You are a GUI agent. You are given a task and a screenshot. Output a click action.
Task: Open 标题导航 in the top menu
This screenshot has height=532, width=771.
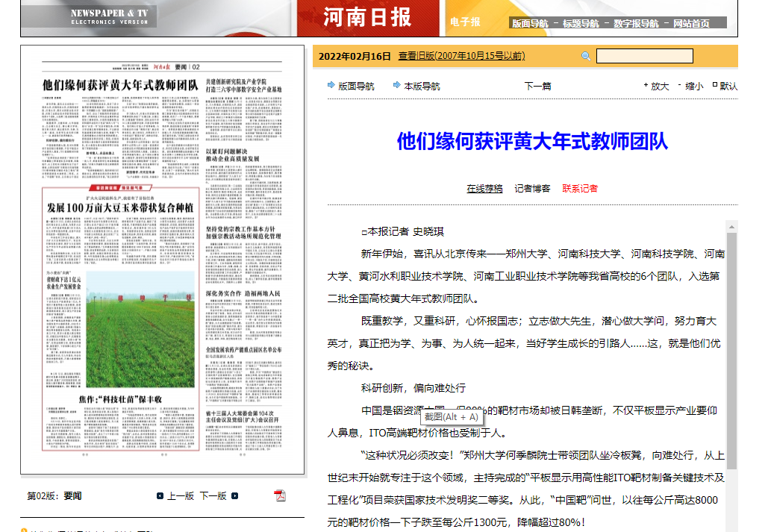click(582, 23)
